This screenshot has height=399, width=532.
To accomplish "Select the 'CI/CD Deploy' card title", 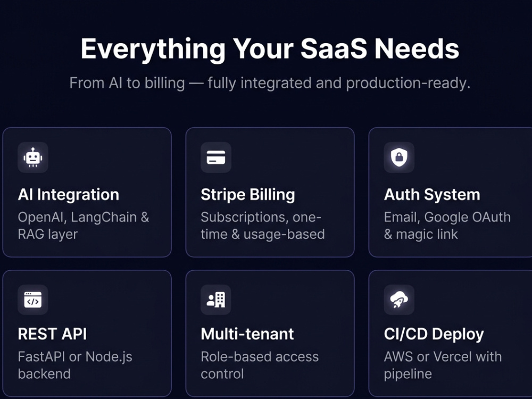I will (434, 334).
